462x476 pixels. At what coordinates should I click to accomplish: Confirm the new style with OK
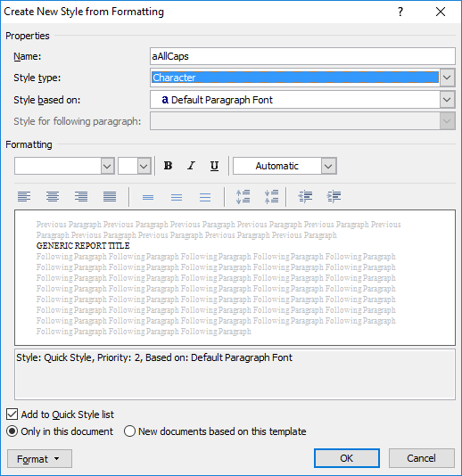(x=347, y=458)
